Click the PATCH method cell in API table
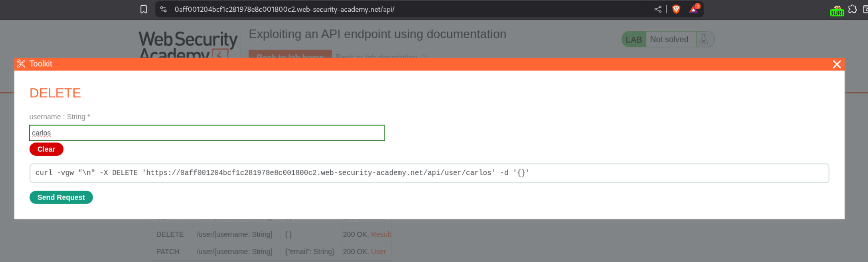This screenshot has height=262, width=868. point(168,252)
